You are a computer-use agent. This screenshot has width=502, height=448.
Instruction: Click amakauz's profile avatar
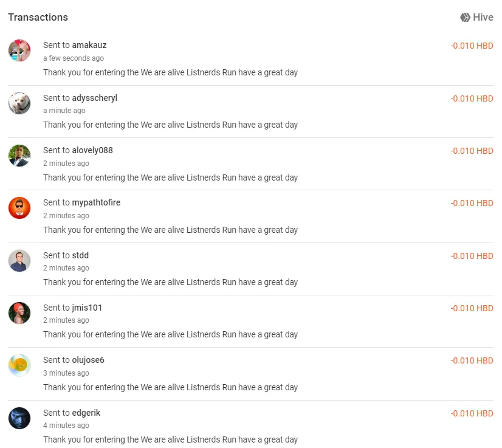point(19,50)
